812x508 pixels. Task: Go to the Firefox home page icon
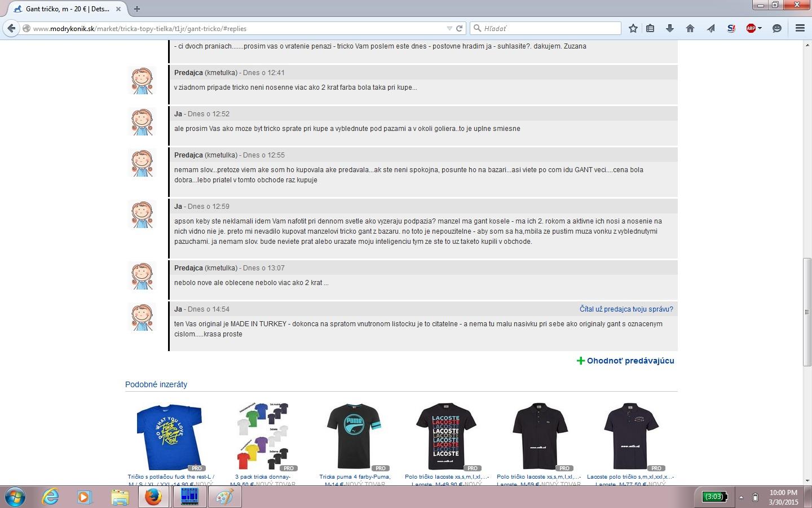pyautogui.click(x=690, y=28)
